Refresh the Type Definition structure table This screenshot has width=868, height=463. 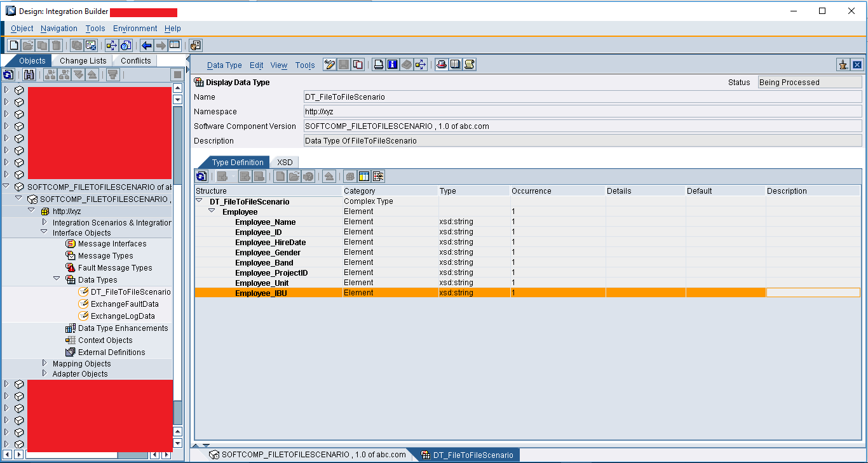[201, 176]
